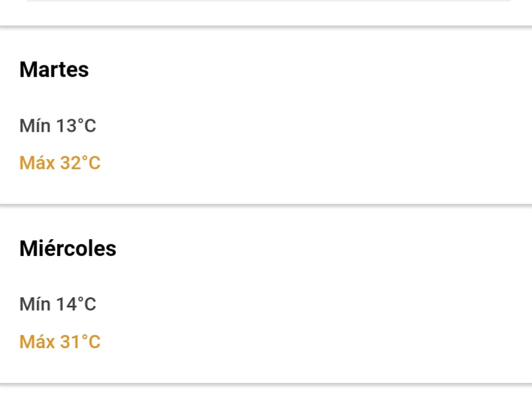
Task: Click the 14°C minimum temperature value
Action: coord(77,304)
